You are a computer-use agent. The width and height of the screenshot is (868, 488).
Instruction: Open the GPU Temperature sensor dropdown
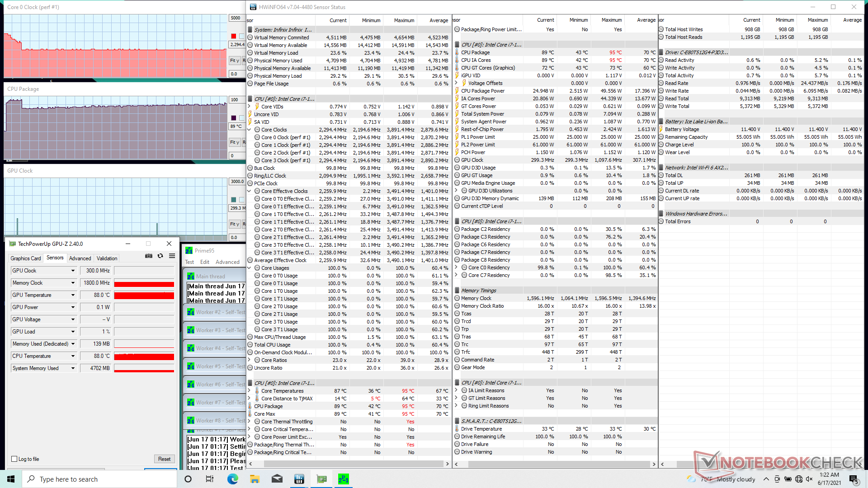tap(73, 295)
